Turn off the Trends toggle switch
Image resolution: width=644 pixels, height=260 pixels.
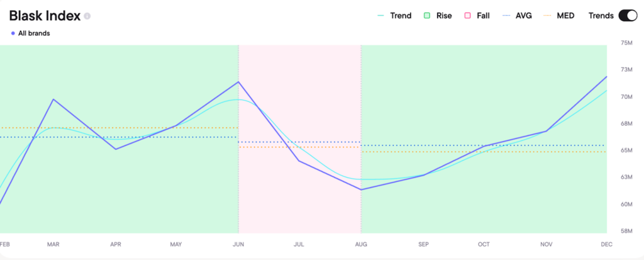[628, 16]
